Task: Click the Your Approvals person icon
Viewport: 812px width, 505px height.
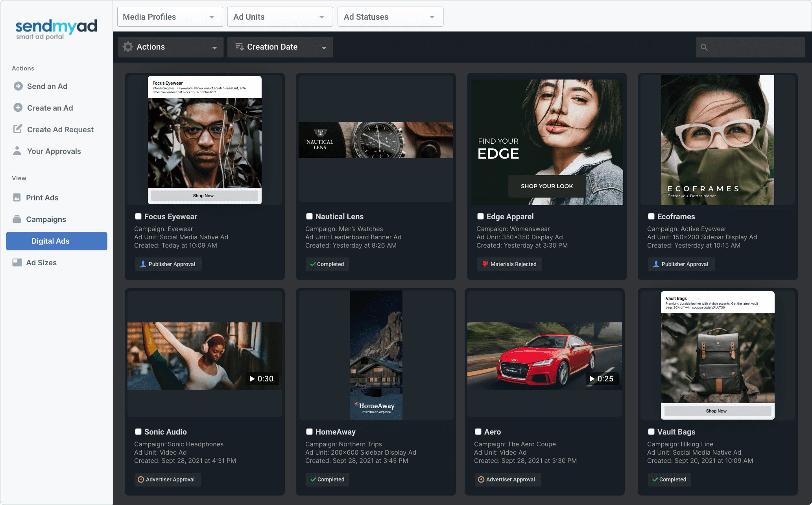Action: point(17,151)
